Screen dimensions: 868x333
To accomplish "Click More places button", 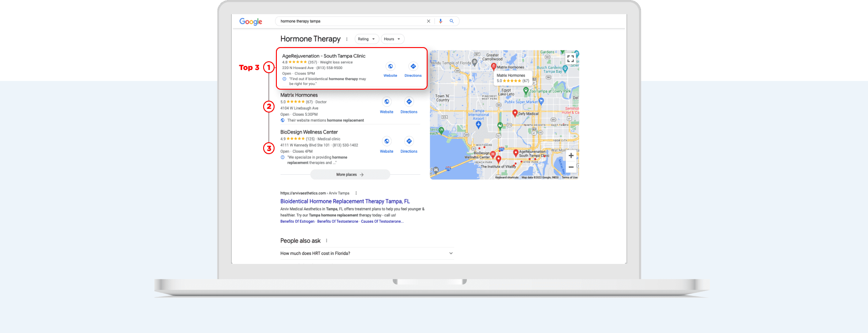I will pyautogui.click(x=350, y=175).
